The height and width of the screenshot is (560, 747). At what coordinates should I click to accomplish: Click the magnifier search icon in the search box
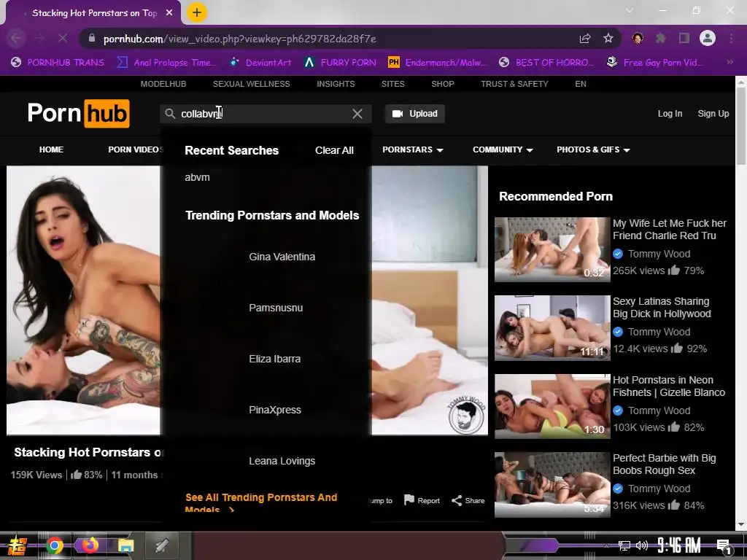click(170, 114)
